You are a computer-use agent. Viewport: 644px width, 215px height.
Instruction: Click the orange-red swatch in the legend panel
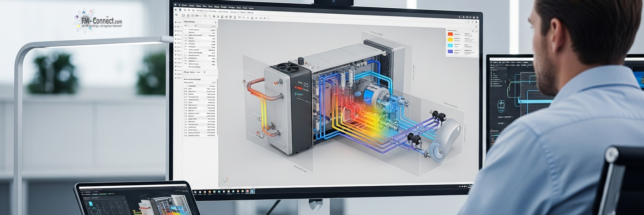[451, 34]
